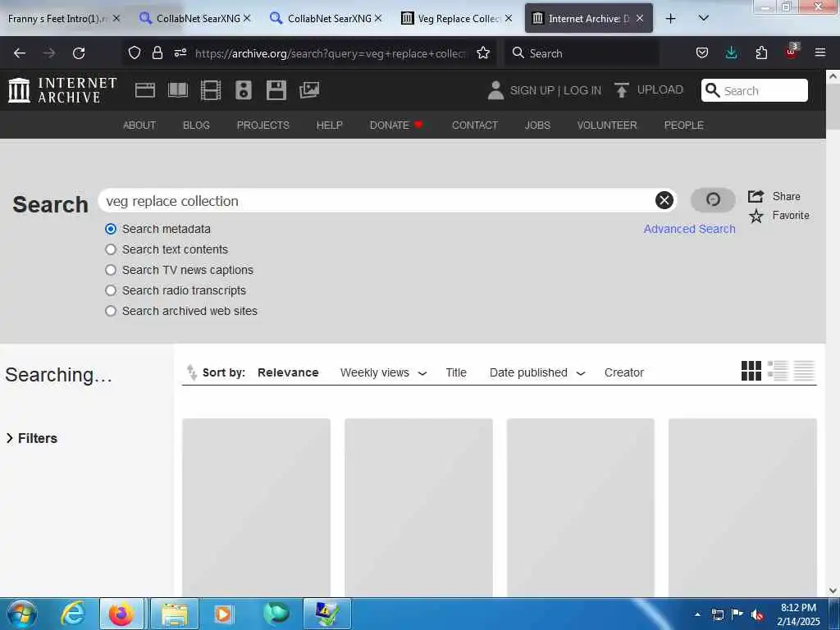Sort results by Relevance
Viewport: 840px width, 630px height.
[x=288, y=372]
